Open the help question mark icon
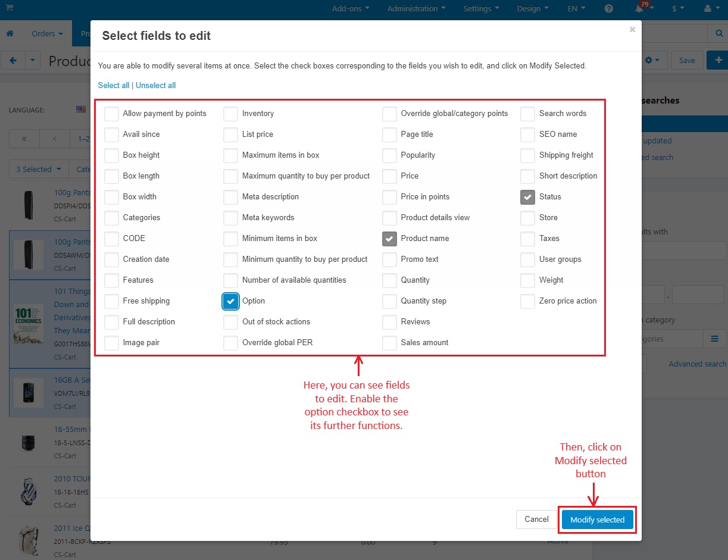This screenshot has height=560, width=728. point(608,9)
